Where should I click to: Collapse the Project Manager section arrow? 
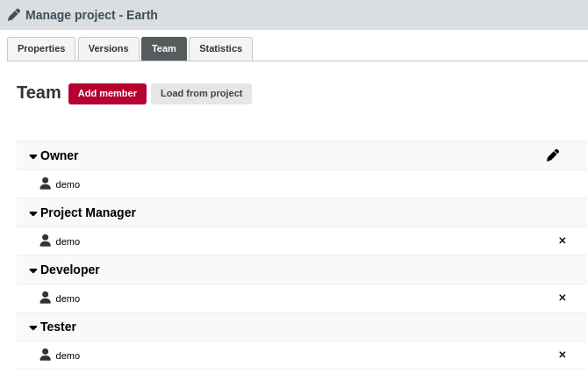tap(33, 213)
